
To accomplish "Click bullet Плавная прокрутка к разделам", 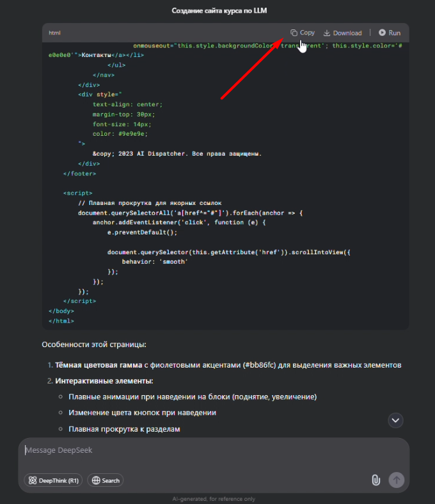I will pos(124,429).
